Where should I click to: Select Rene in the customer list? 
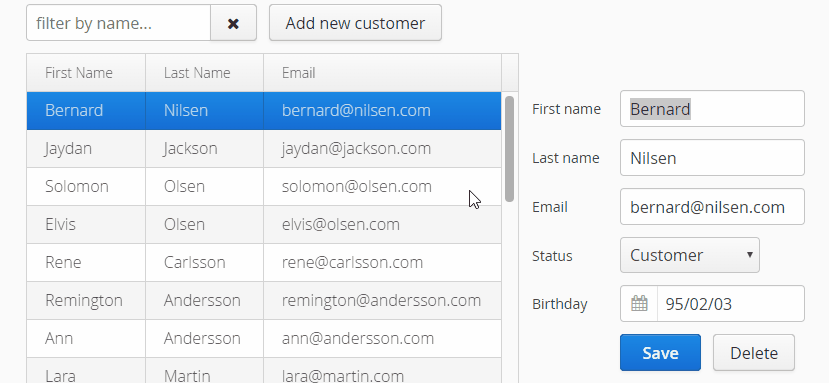point(86,262)
